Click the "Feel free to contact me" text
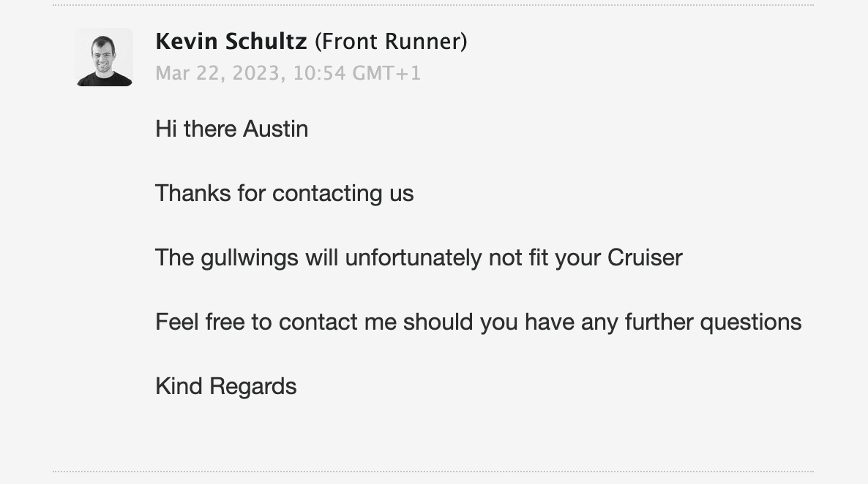This screenshot has width=868, height=484. (276, 322)
